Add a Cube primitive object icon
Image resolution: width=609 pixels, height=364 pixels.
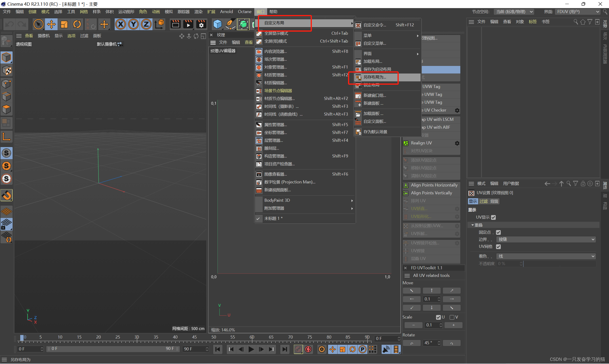coord(217,24)
